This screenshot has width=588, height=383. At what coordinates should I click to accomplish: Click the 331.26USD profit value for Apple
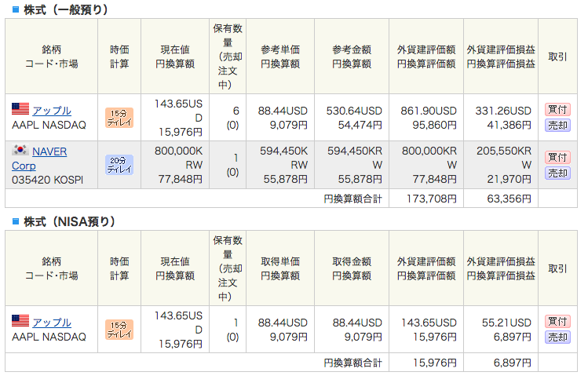[x=503, y=111]
